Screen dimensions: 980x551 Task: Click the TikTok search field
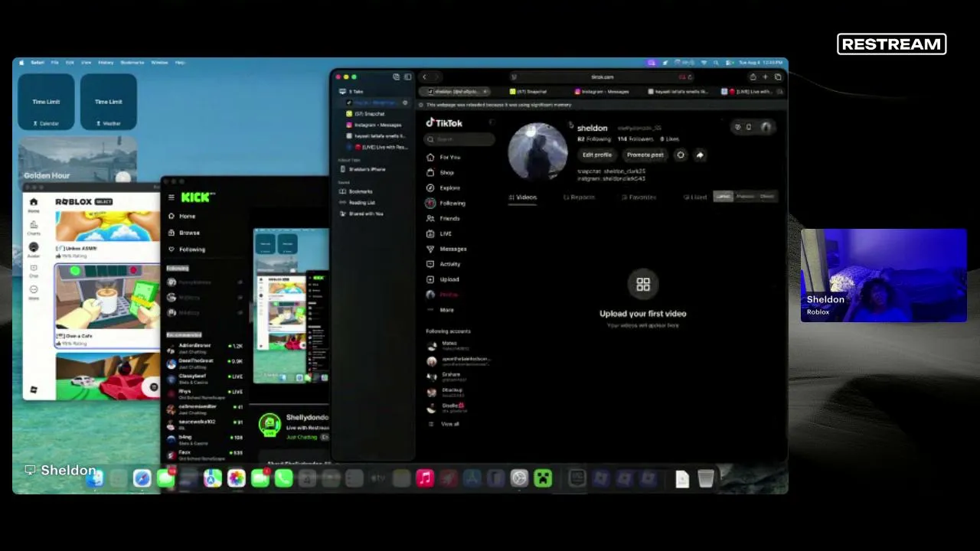click(460, 139)
